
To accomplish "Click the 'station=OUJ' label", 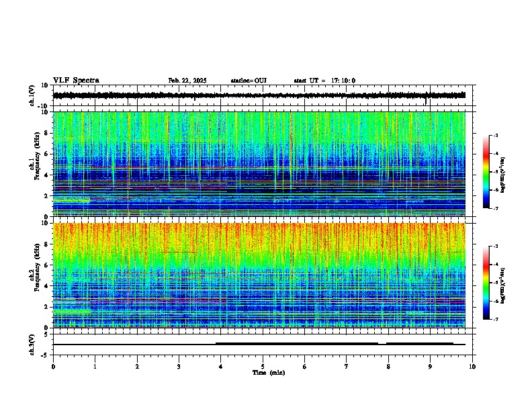I will [x=249, y=81].
